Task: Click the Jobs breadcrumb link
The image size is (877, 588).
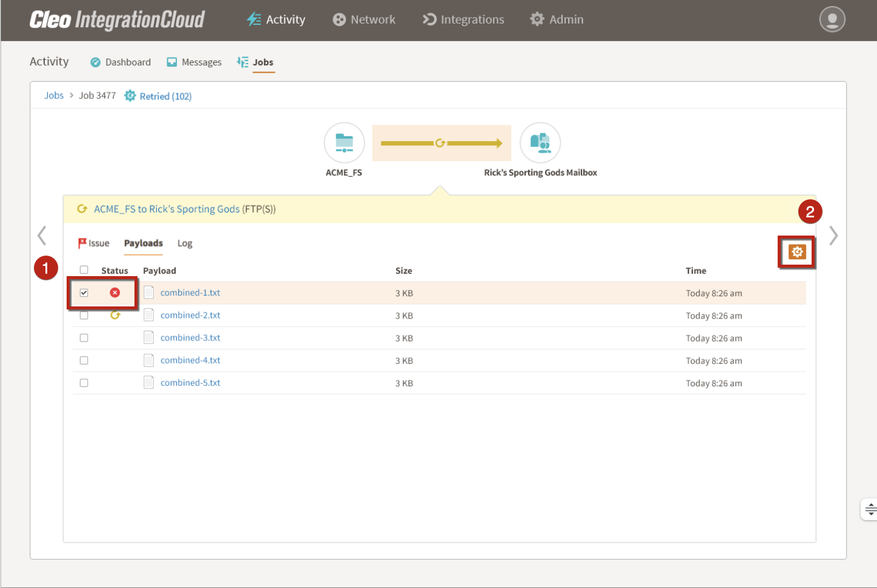Action: (54, 95)
